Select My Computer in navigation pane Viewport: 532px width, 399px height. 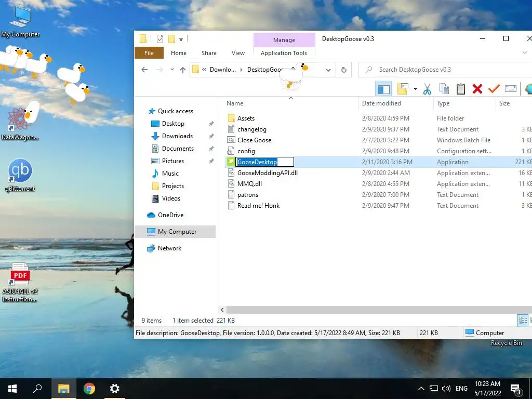(x=175, y=232)
